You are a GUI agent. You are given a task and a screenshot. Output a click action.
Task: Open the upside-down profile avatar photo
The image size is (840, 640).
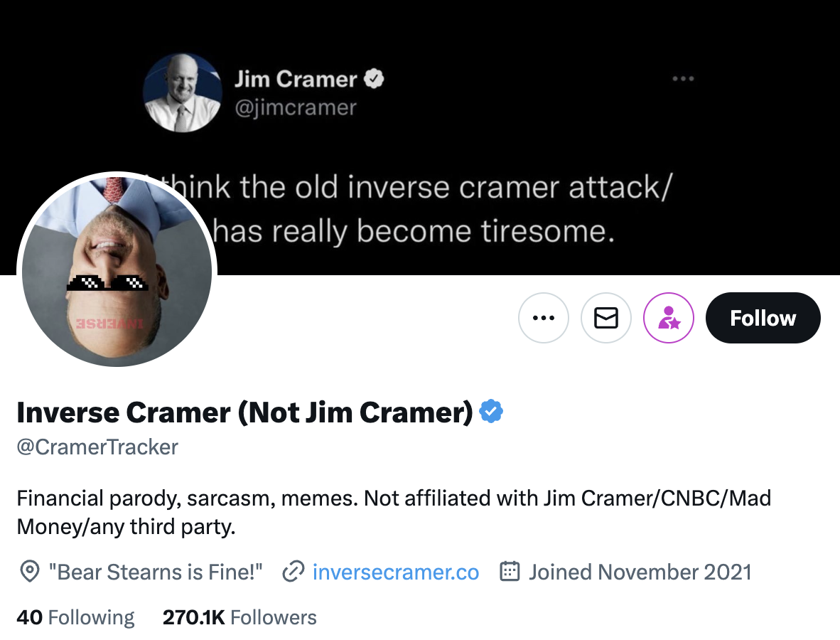click(117, 270)
